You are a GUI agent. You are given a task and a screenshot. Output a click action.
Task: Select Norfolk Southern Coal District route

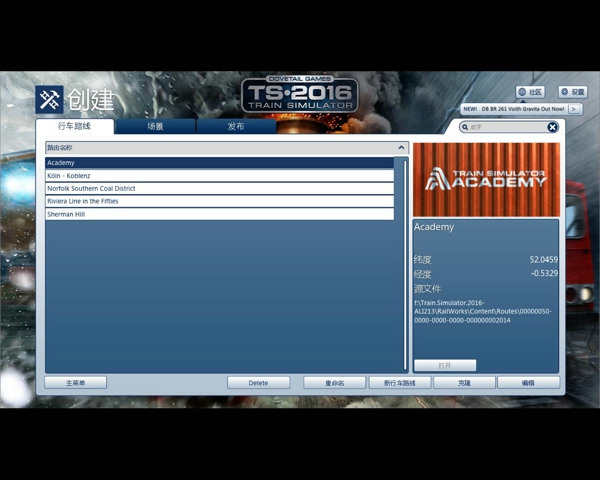(220, 188)
